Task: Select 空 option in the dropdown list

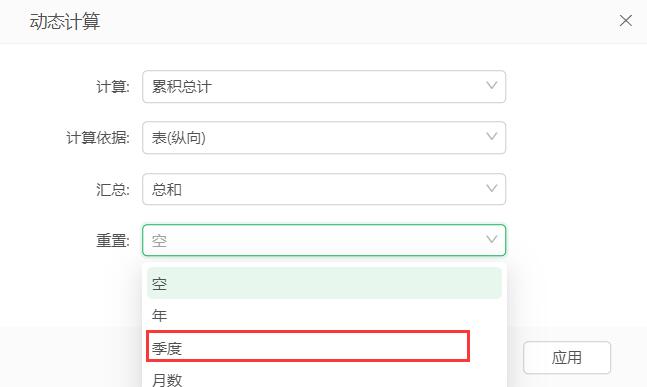Action: 324,283
